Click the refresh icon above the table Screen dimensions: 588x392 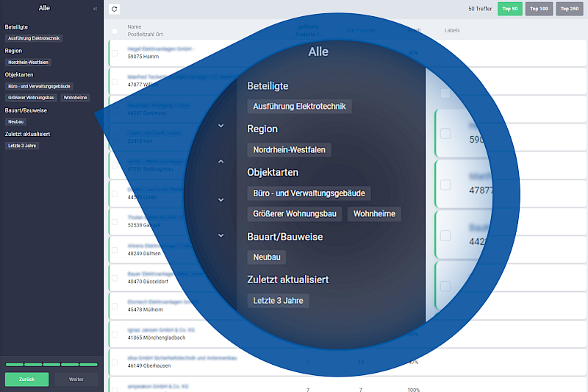point(114,9)
